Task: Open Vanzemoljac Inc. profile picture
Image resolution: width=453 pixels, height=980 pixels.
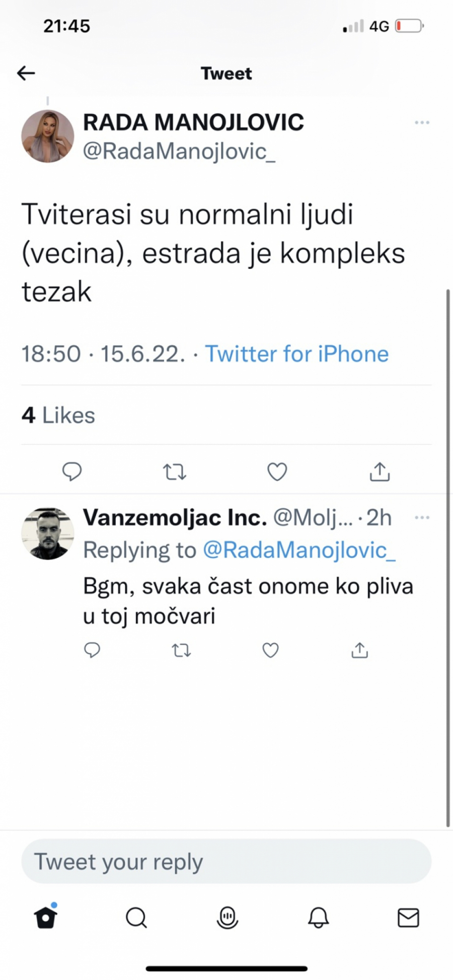Action: 47,534
